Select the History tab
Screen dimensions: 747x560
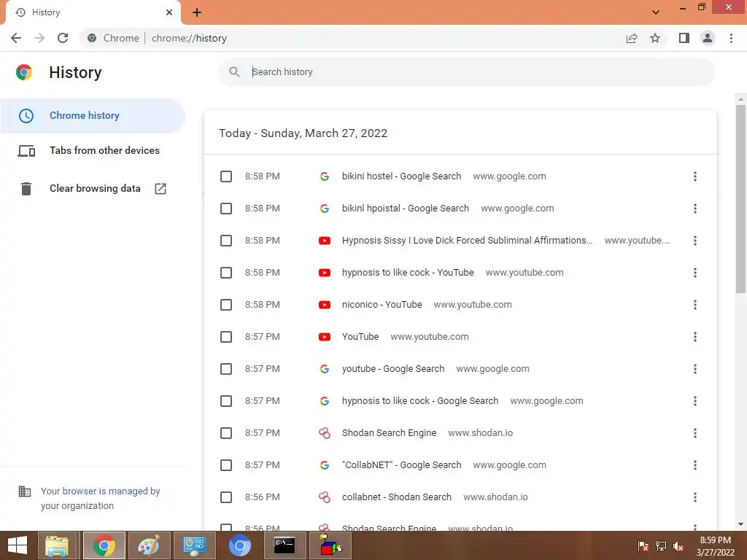93,12
